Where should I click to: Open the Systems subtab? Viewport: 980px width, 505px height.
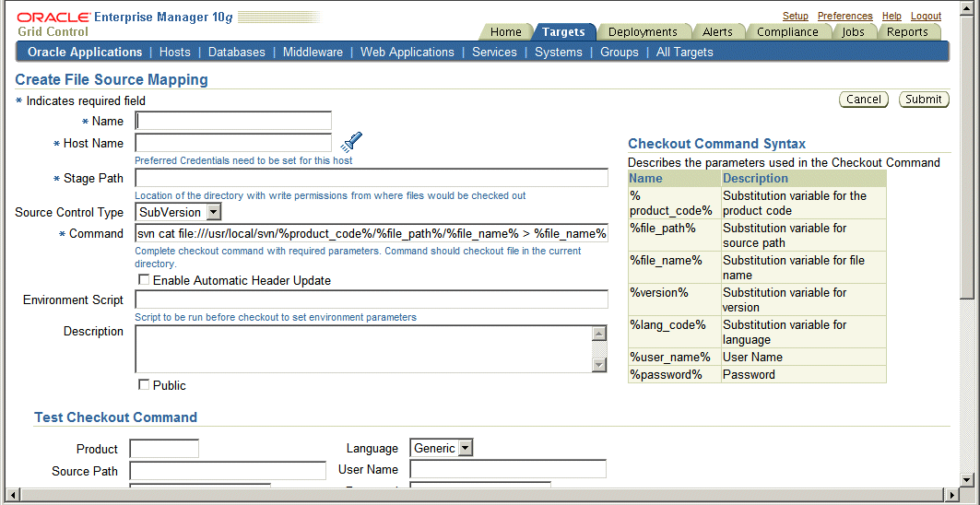559,52
